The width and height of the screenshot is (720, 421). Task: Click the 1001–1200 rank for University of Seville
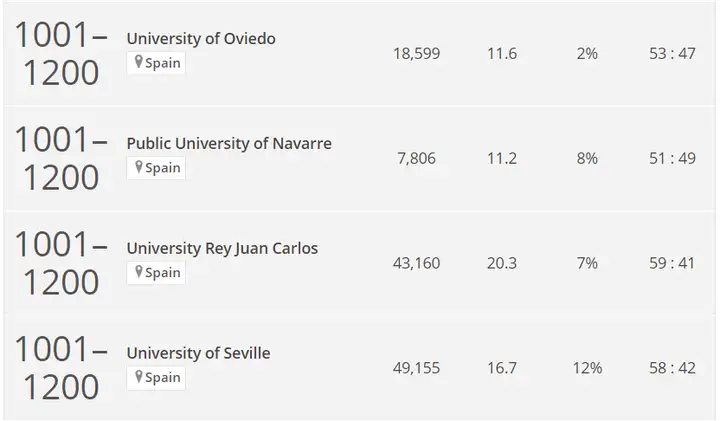pos(61,368)
